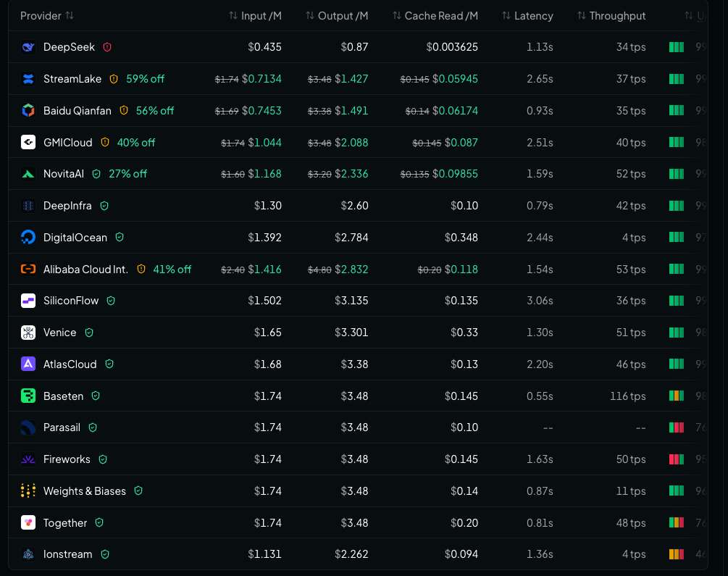This screenshot has width=728, height=576.
Task: Open the StreamLake provider name
Action: (72, 79)
